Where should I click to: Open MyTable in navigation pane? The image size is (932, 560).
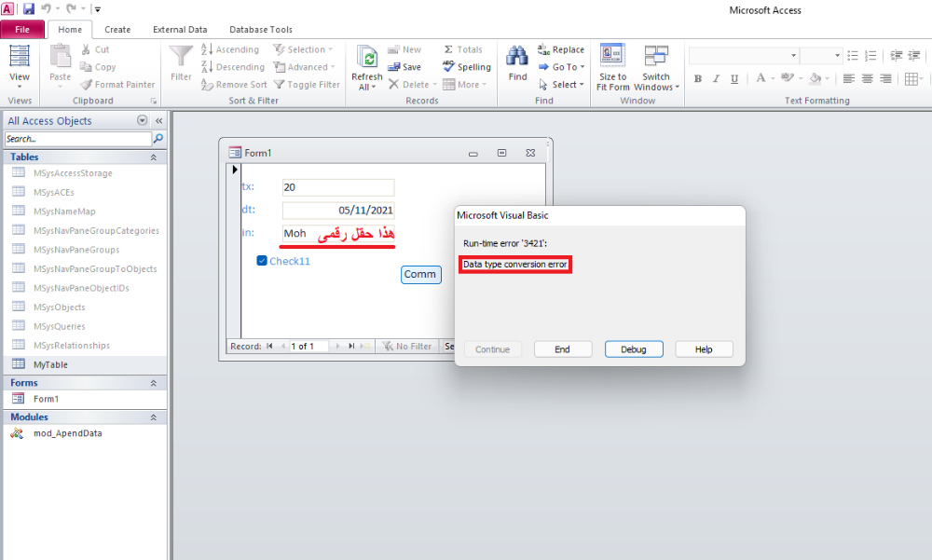pyautogui.click(x=85, y=364)
